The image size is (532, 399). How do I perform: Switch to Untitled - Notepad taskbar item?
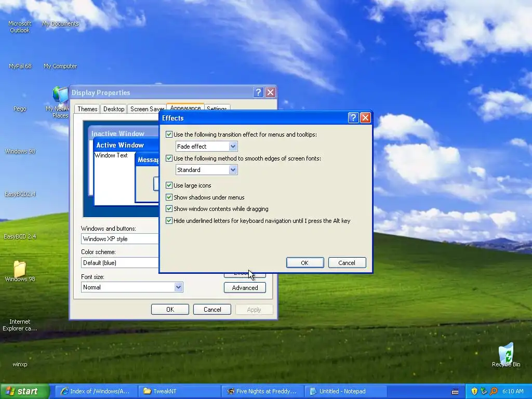[345, 391]
